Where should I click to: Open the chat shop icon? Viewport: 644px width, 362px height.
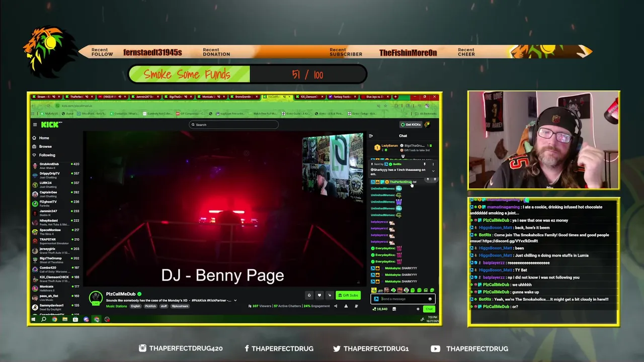coord(394,309)
